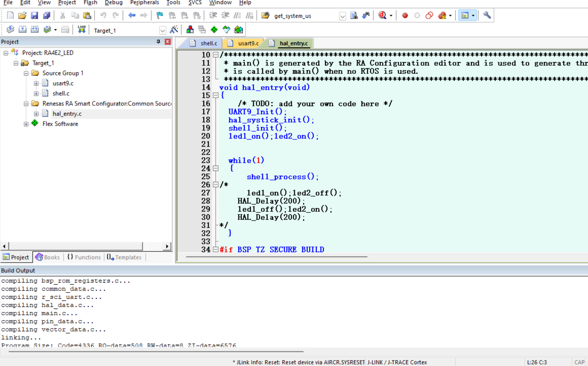Download code to flash with LOAD icon

tap(81, 30)
